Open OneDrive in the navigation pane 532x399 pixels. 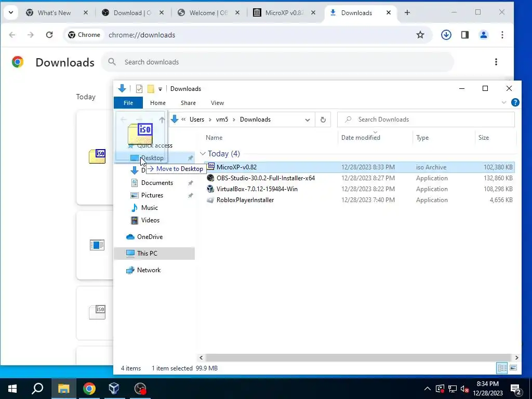(x=150, y=237)
